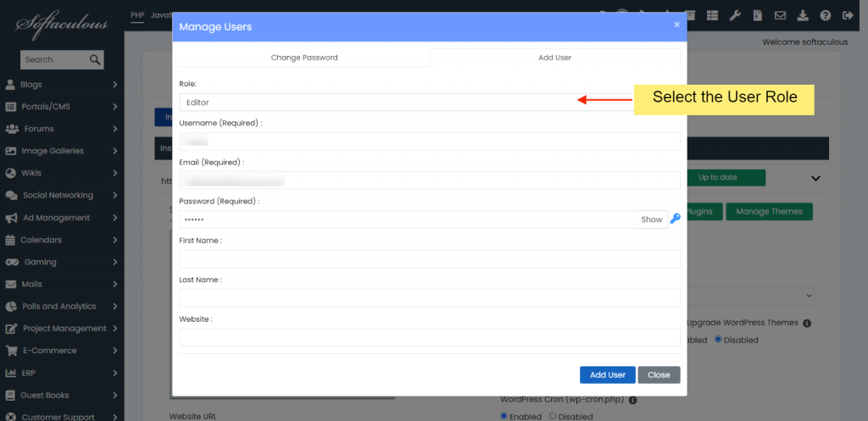Close Manage Users dialog with X
Viewport: 868px width, 421px height.
click(676, 25)
